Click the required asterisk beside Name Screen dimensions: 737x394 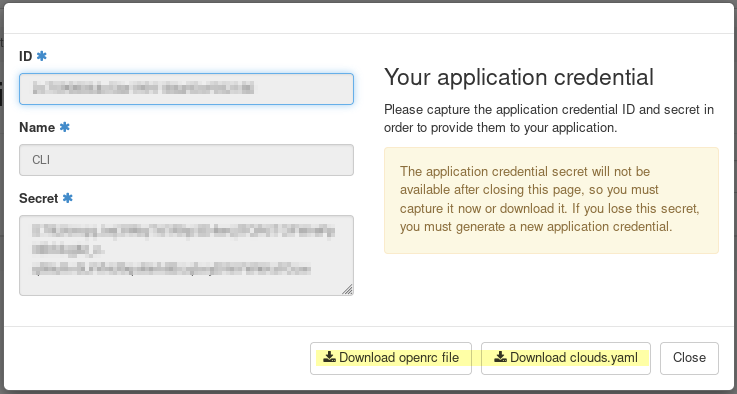pos(65,127)
